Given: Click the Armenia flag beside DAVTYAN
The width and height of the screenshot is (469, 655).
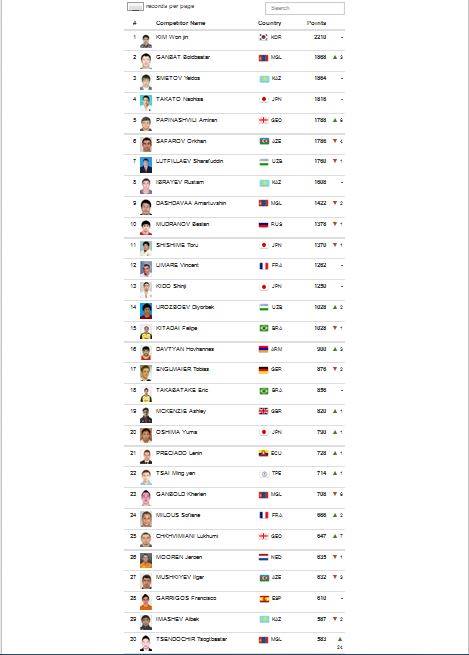Looking at the screenshot, I should [264, 349].
